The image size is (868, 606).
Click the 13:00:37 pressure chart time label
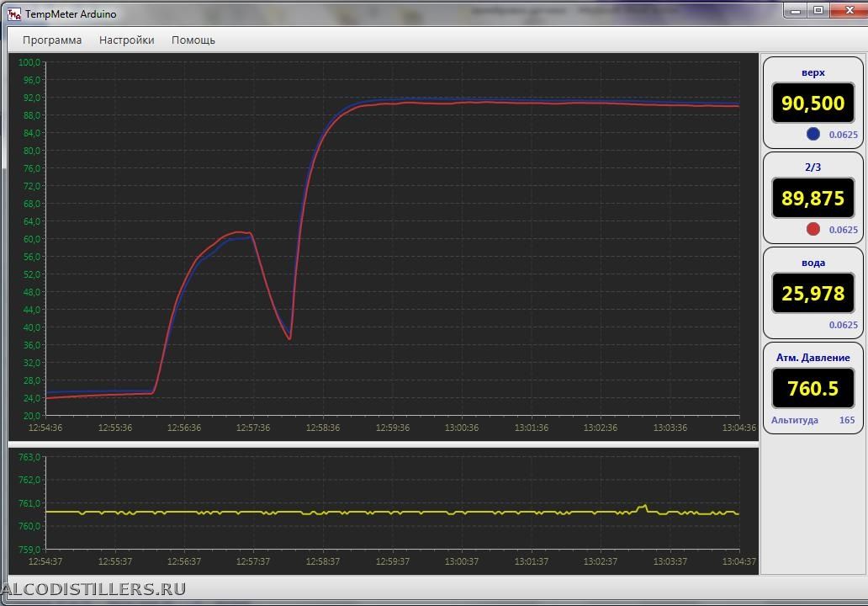(462, 561)
